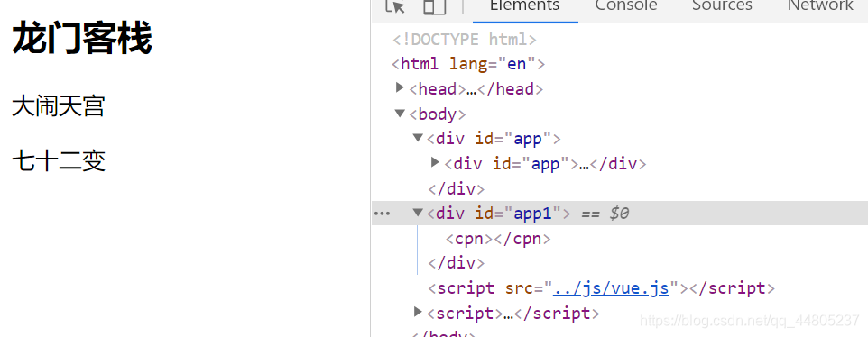868x337 pixels.
Task: Select the script src="../js/vue.js" row
Action: [x=601, y=288]
